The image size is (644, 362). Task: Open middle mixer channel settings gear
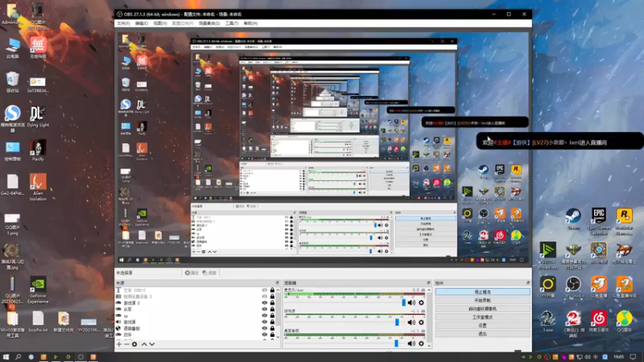click(421, 323)
